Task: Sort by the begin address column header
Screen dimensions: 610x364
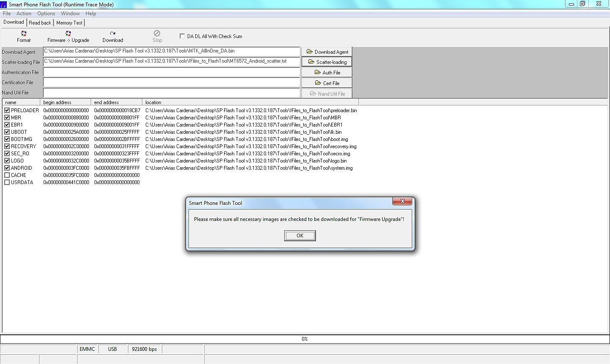Action: point(66,102)
